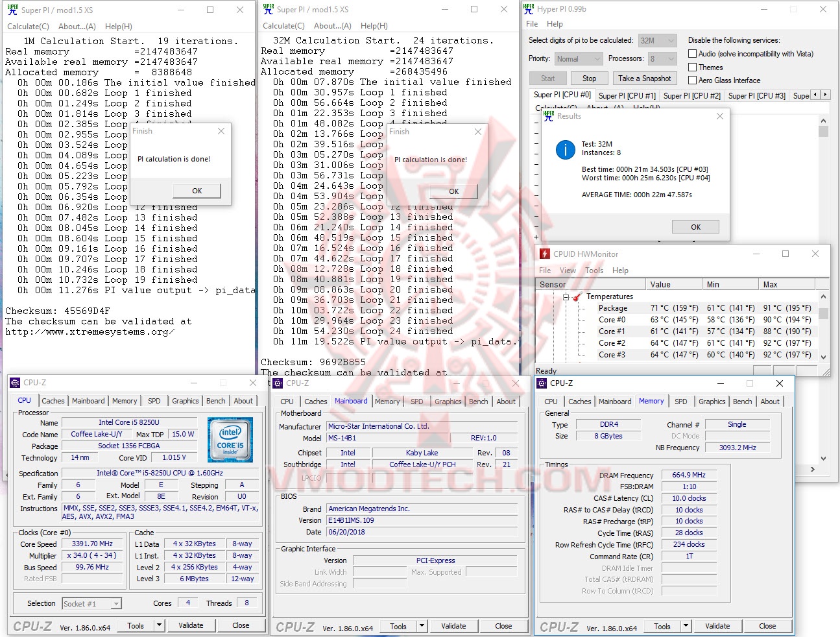Image resolution: width=840 pixels, height=637 pixels.
Task: Click the thermometer icon beside Temperatures
Action: click(x=577, y=296)
